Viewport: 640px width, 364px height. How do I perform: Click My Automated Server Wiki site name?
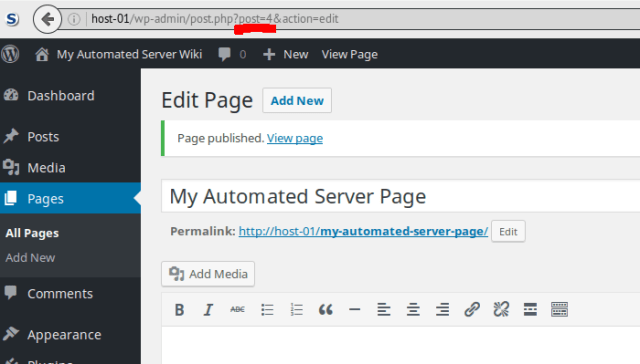[129, 54]
